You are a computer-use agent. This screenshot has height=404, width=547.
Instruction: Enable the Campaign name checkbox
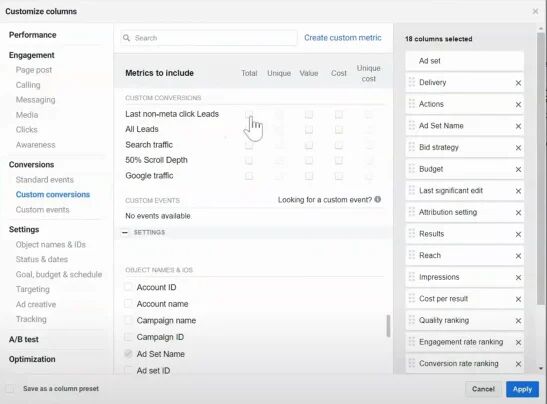[128, 320]
